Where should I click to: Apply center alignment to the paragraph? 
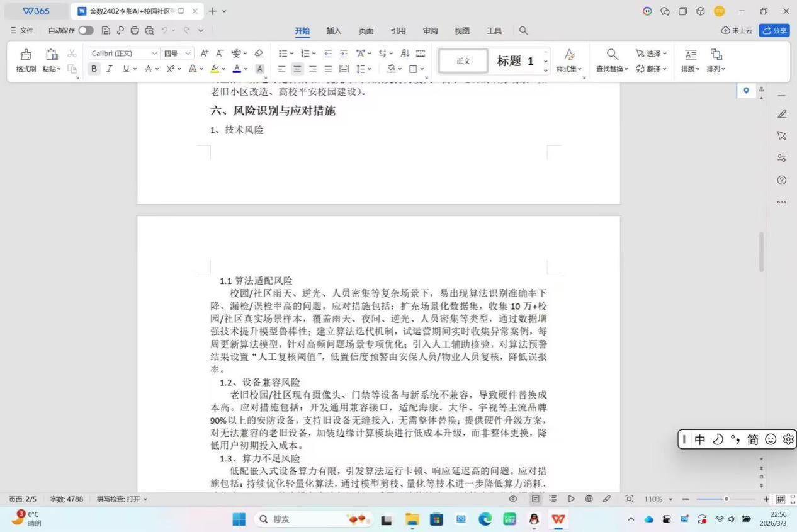(297, 69)
